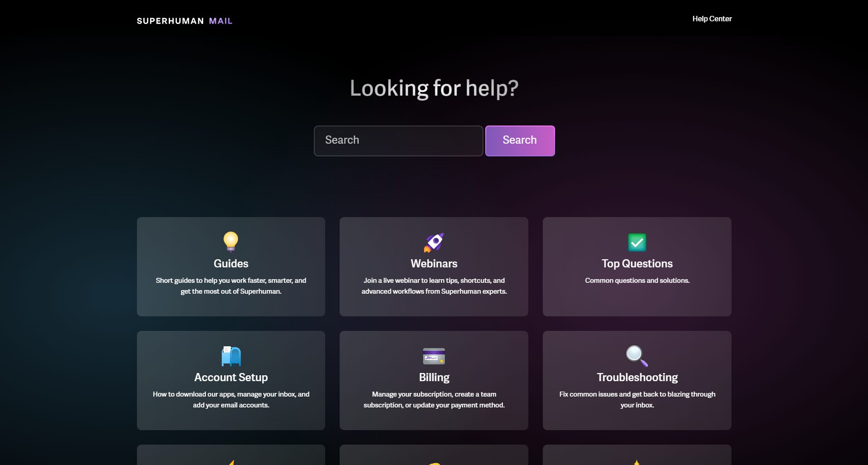Click the lightbulb icon for Guides
This screenshot has width=868, height=465.
[x=231, y=241]
